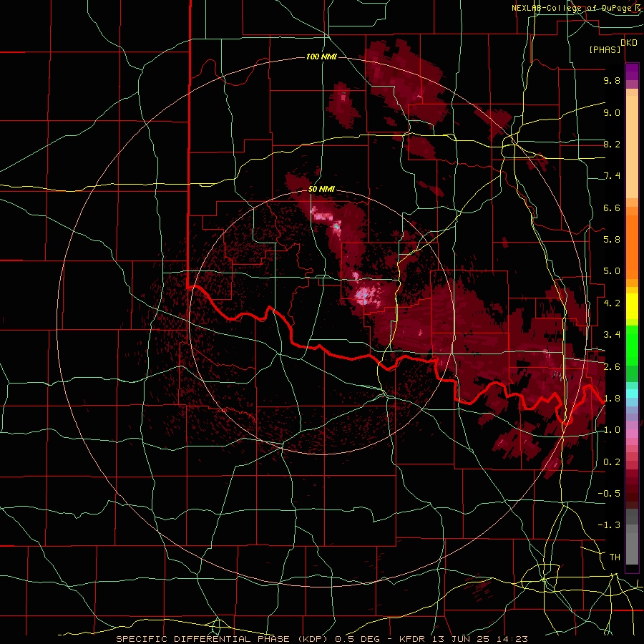
Task: Click the TH threshold label on the scale
Action: coord(615,557)
